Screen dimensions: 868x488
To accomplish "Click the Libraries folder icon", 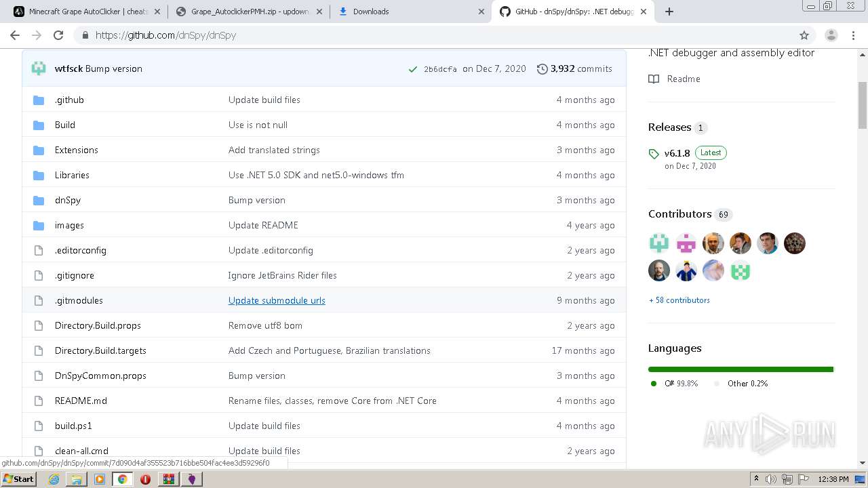I will [x=39, y=176].
